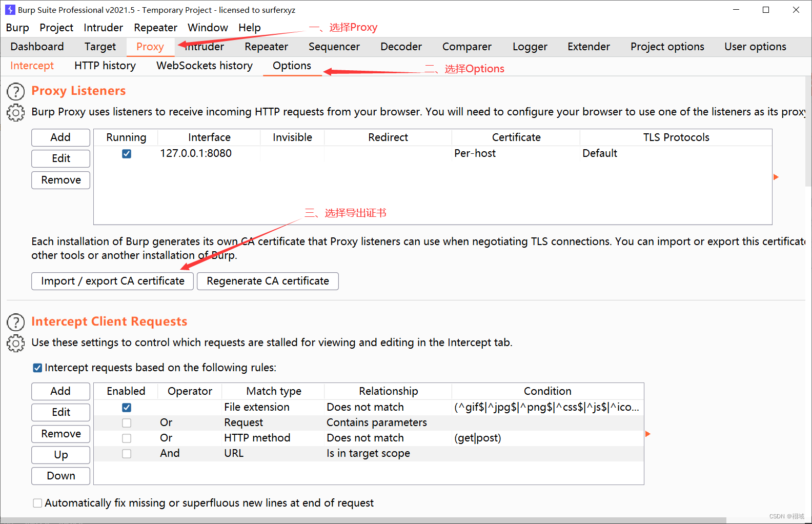
Task: Open the Window menu
Action: click(x=208, y=28)
